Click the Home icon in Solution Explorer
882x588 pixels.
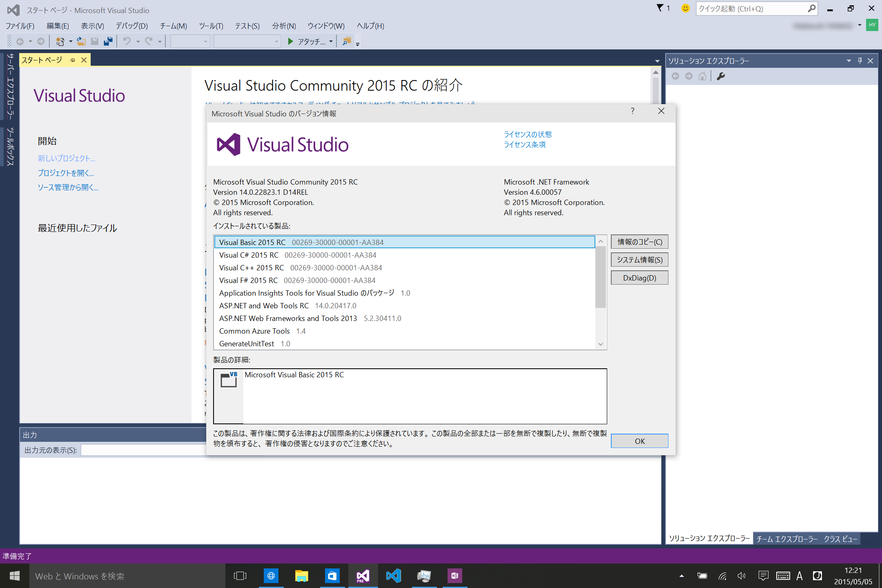[702, 76]
